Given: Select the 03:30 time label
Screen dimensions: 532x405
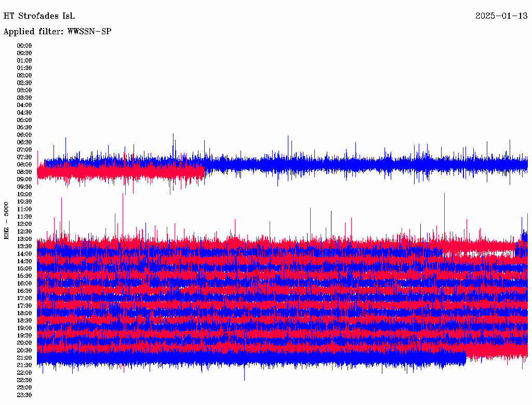Looking at the screenshot, I should pyautogui.click(x=24, y=98).
